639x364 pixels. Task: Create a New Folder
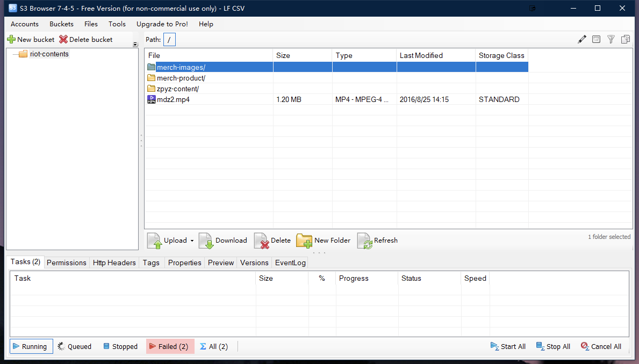(x=324, y=241)
